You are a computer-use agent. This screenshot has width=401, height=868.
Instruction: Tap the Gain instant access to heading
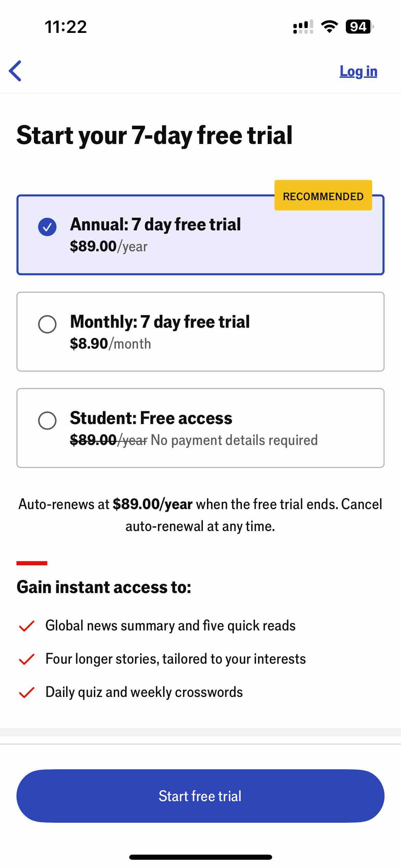tap(104, 587)
